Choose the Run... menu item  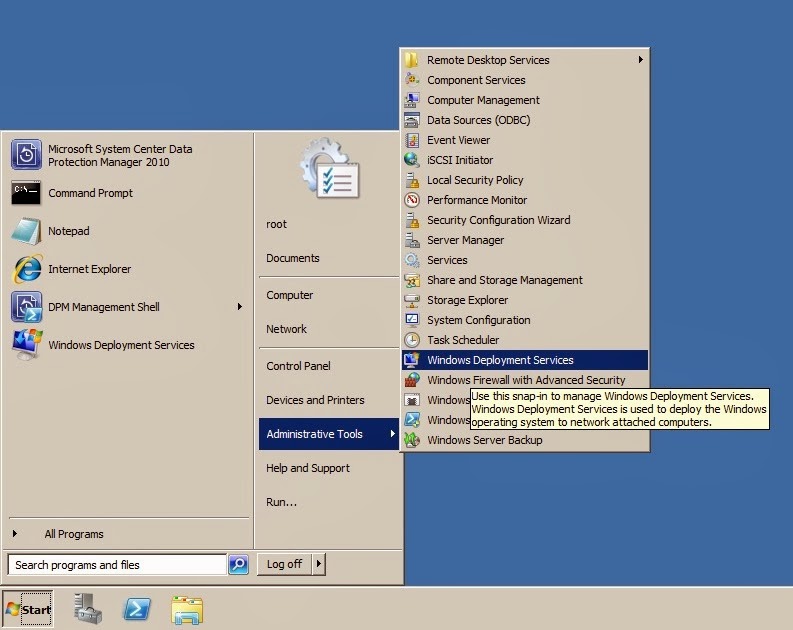281,502
